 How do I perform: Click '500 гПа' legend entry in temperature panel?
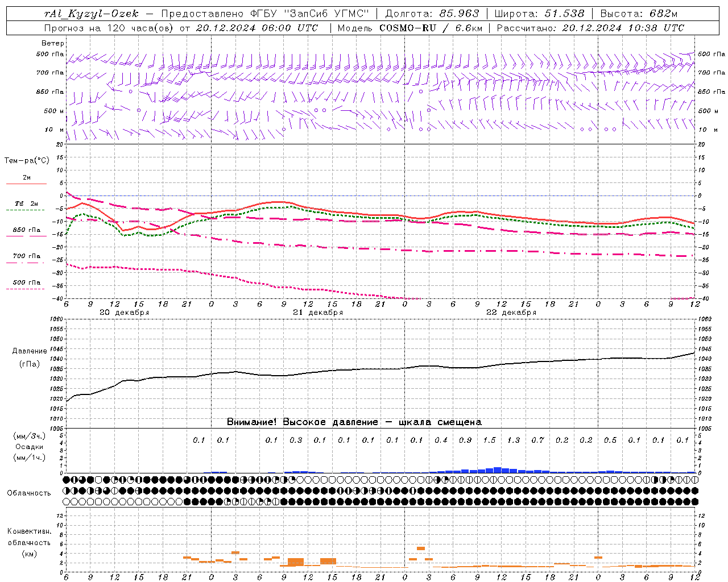tap(27, 282)
